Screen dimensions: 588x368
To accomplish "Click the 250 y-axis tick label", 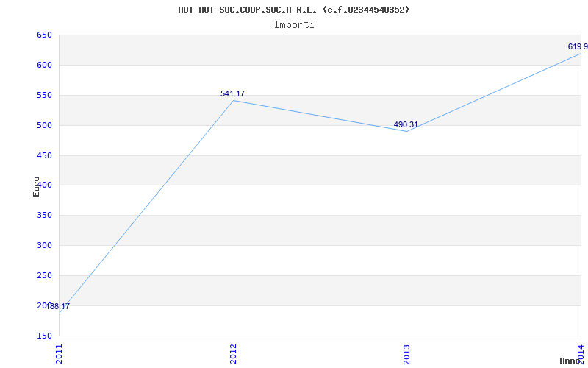I will [x=44, y=275].
